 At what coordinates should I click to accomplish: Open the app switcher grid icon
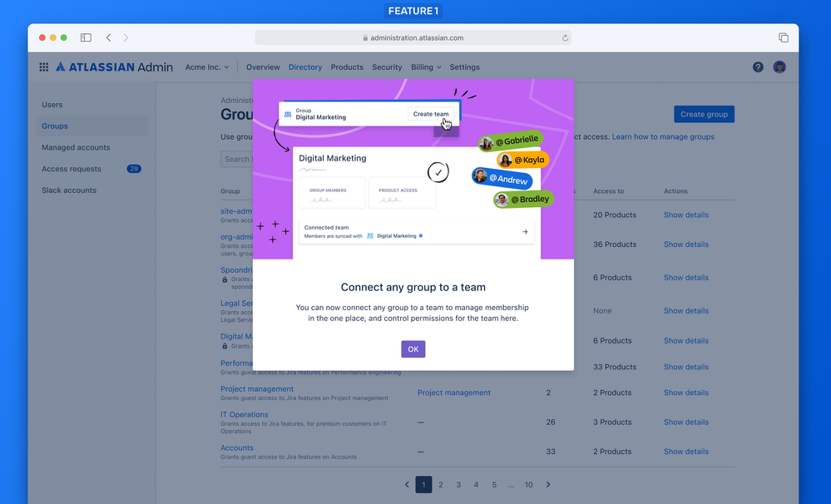tap(44, 67)
